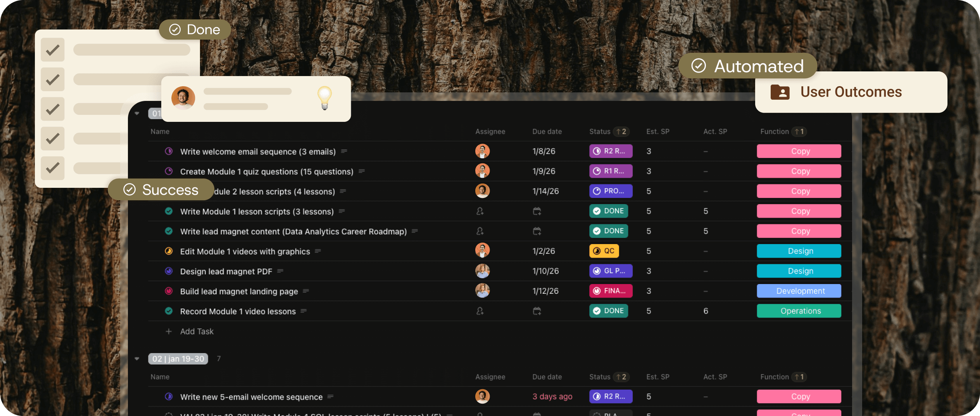Open description icon of Design lead magnet PDF
This screenshot has height=416, width=980.
280,271
